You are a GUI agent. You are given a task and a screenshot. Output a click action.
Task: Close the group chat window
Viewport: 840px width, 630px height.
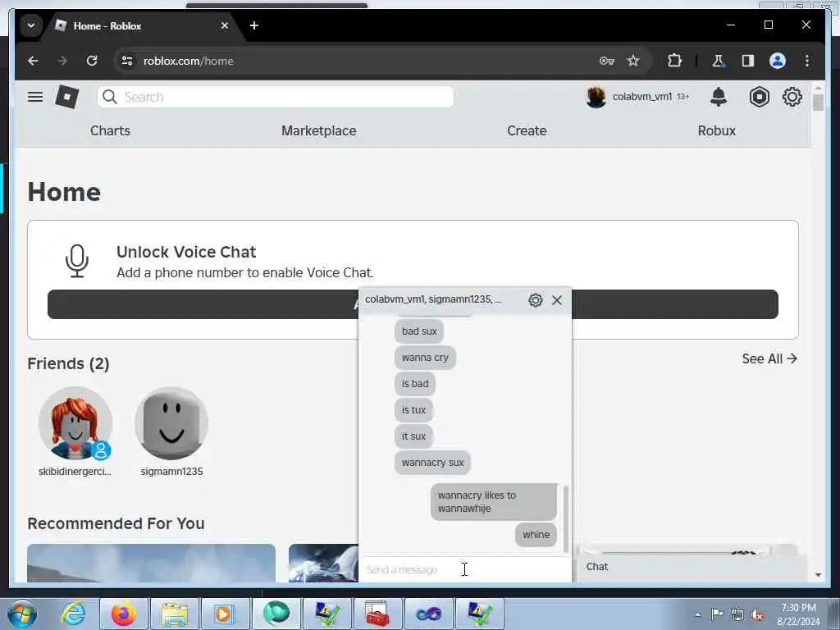557,300
